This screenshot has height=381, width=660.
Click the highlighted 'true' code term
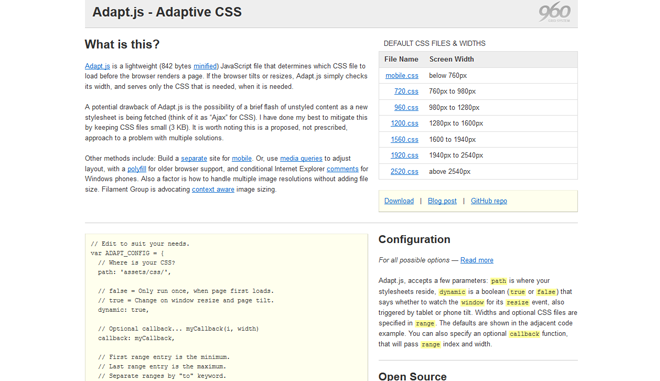click(518, 292)
